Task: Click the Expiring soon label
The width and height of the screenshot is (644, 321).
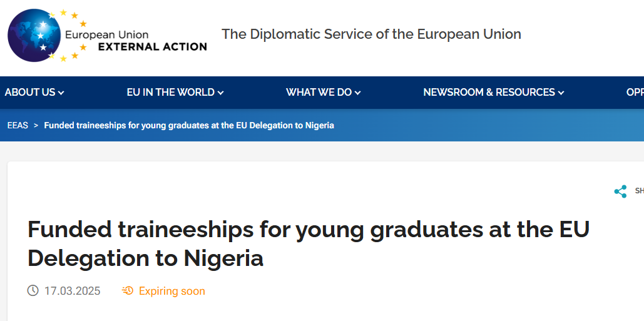Action: pos(171,291)
